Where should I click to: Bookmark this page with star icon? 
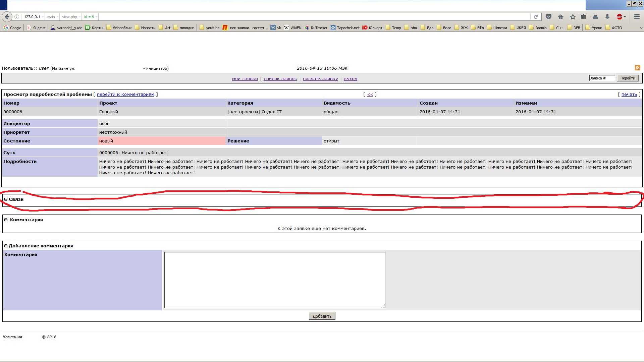click(x=573, y=17)
